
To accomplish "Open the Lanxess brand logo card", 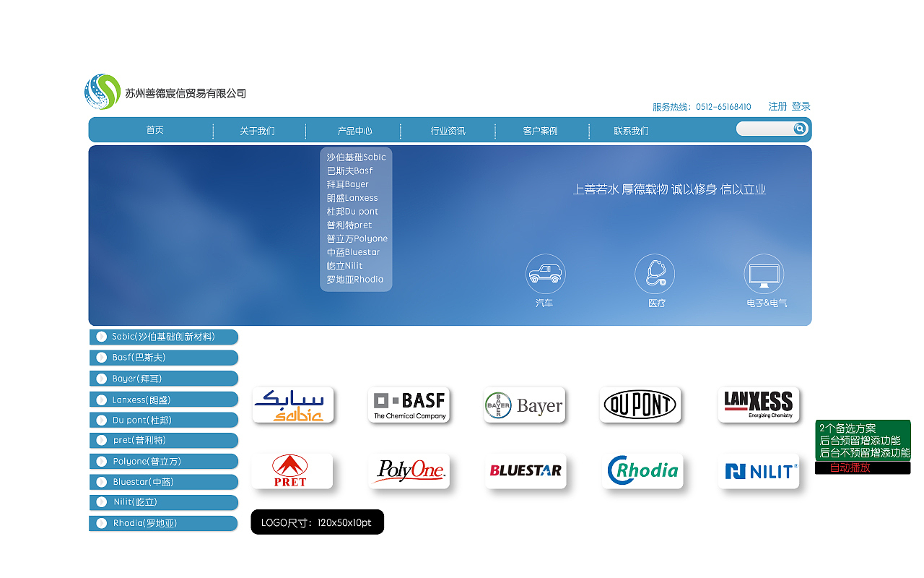I will tap(759, 405).
